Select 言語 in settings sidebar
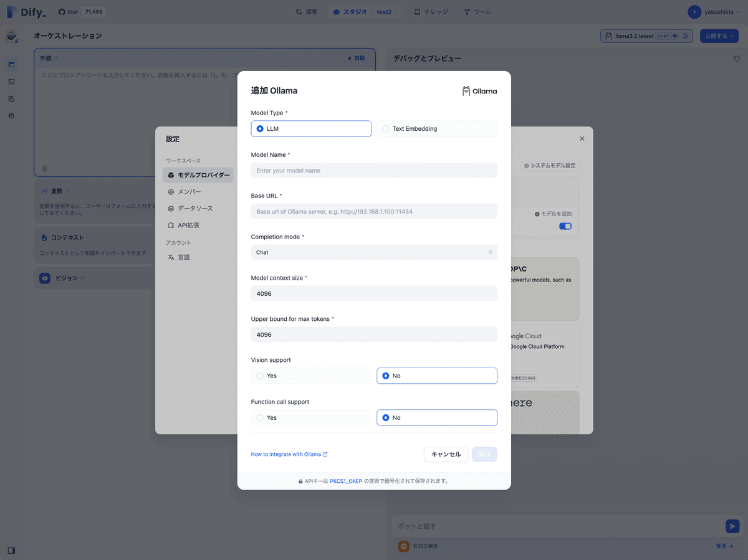Image resolution: width=748 pixels, height=560 pixels. click(x=198, y=257)
